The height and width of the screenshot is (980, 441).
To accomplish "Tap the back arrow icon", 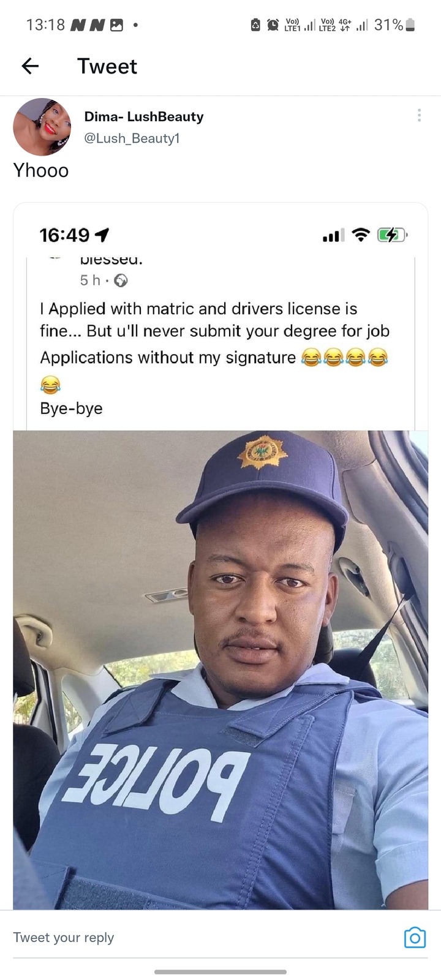I will click(x=30, y=66).
